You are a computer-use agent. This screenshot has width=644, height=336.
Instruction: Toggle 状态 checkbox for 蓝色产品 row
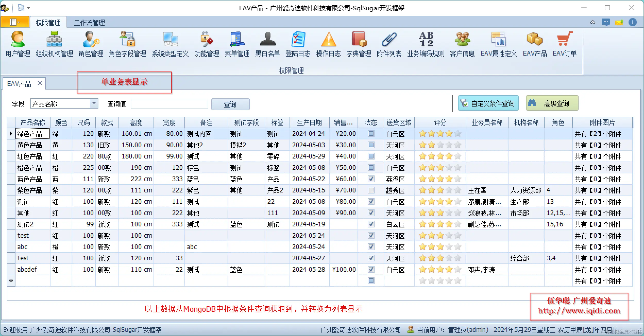371,179
